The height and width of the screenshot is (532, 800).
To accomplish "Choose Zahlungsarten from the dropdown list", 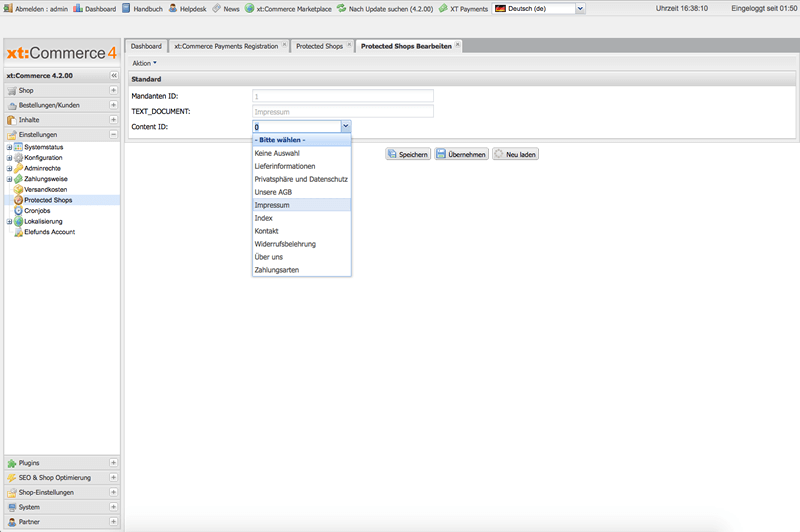I will coord(302,270).
